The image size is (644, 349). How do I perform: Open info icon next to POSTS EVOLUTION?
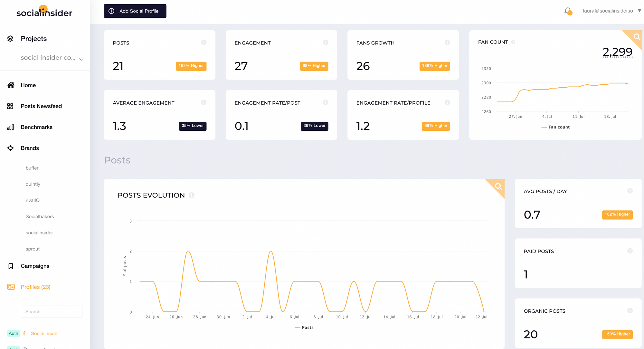point(192,195)
